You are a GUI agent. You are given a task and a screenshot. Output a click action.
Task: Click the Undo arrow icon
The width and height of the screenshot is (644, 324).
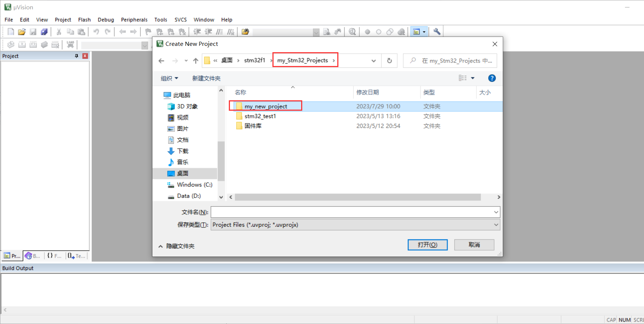(x=96, y=32)
